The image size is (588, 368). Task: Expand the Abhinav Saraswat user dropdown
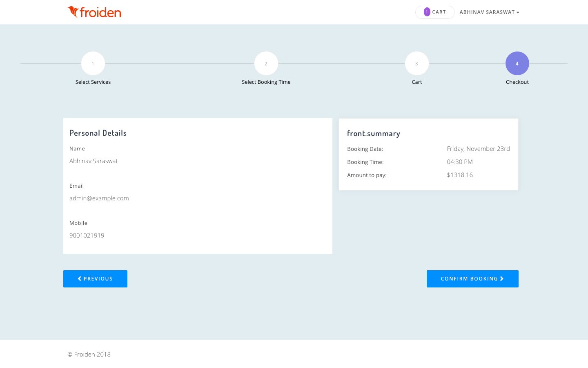[487, 12]
